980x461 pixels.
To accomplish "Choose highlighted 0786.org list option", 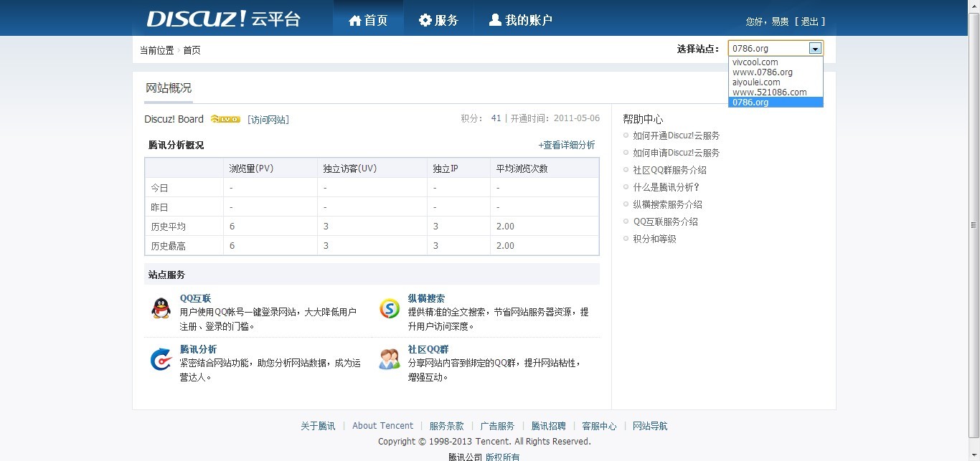I will point(776,103).
